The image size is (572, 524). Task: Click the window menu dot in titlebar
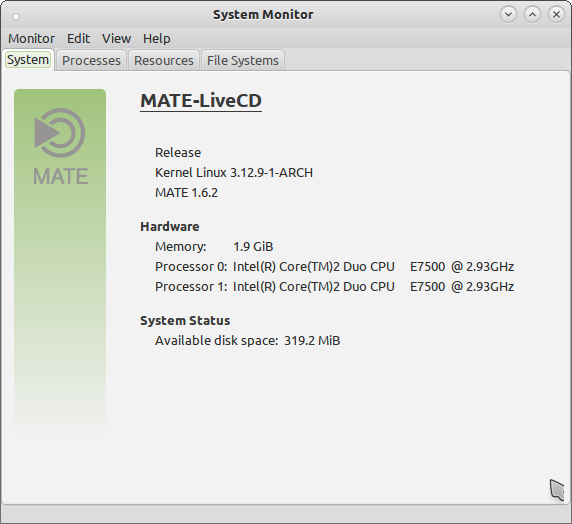coord(16,16)
